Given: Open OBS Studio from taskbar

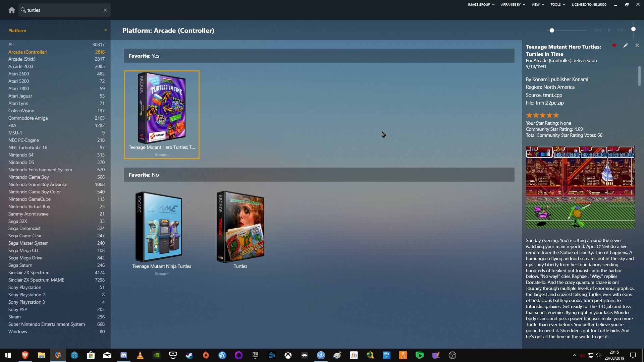Looking at the screenshot, I should point(452,355).
